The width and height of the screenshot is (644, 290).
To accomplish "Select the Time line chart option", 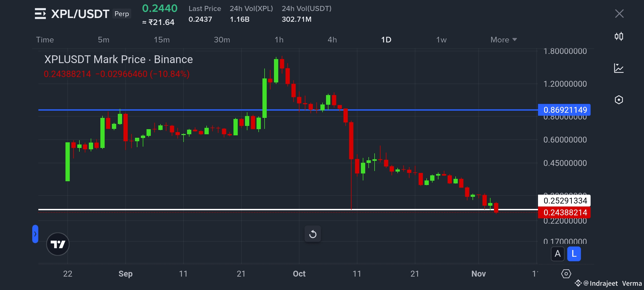I will point(45,40).
